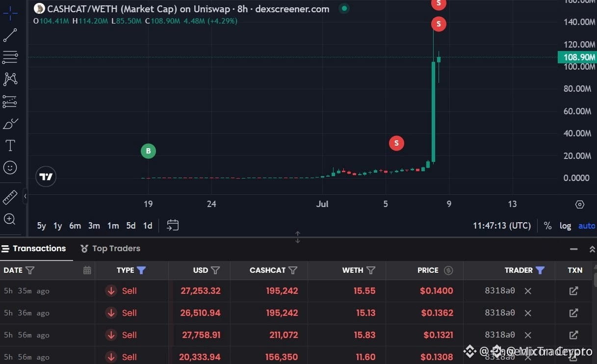Remove trader filter on $0.1400 row
Screen dimensions: 597x364
click(528, 291)
